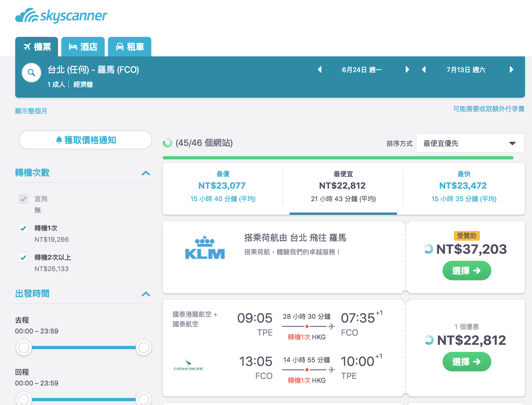Viewport: 532px width, 405px height.
Task: Uncheck the 轉機1次 checkbox
Action: (23, 228)
